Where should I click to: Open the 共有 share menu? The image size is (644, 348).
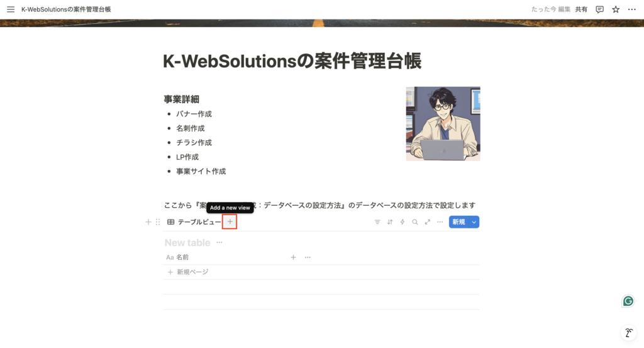point(580,9)
